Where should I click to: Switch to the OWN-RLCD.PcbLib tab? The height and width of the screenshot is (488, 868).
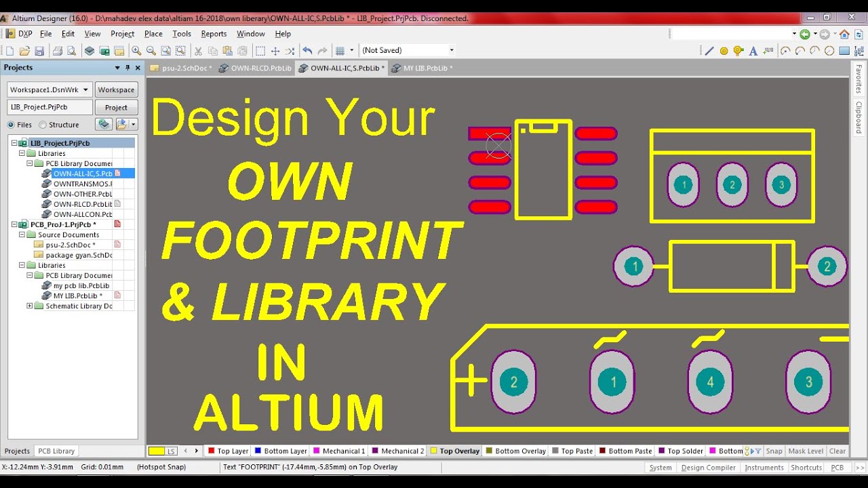[x=256, y=68]
